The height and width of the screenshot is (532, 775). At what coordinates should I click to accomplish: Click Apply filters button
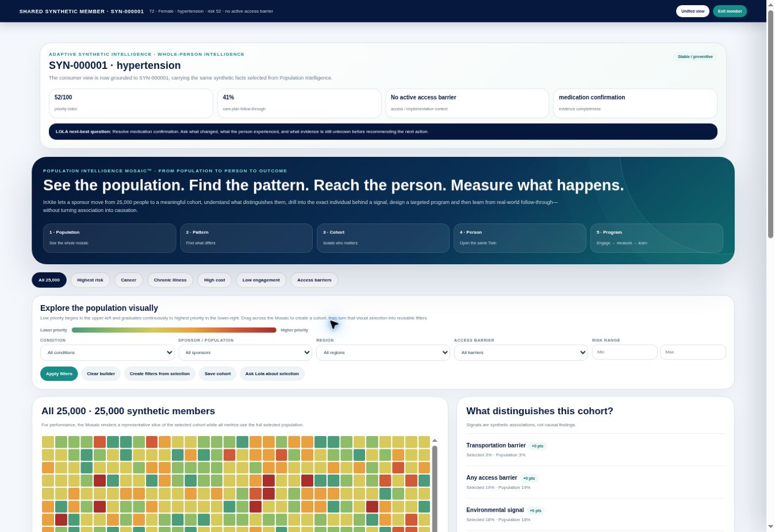(59, 373)
